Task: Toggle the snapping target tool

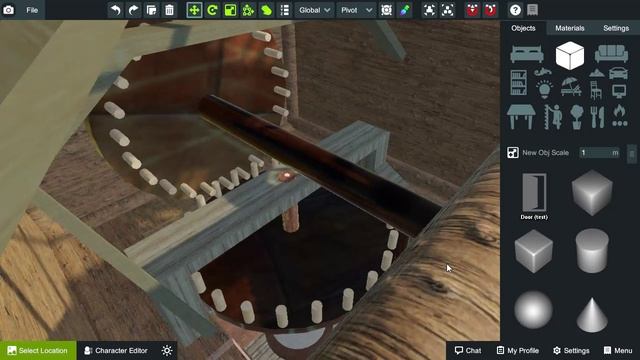Action: 386,10
